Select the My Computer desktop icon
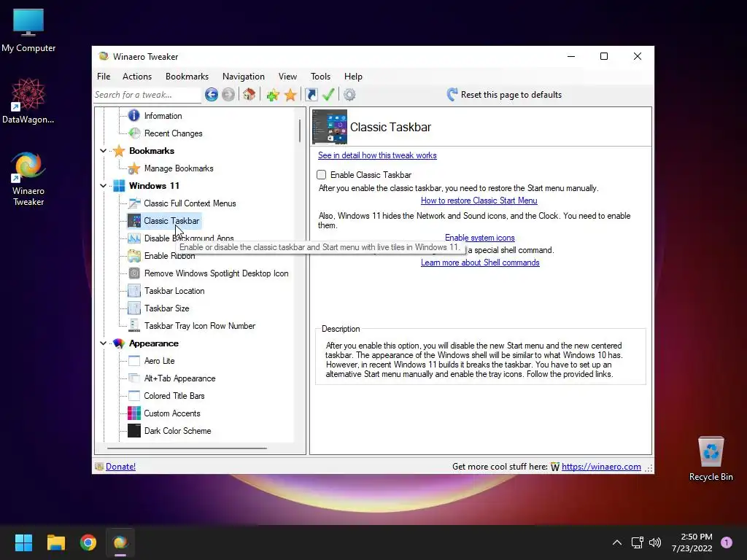The height and width of the screenshot is (560, 747). point(28,31)
